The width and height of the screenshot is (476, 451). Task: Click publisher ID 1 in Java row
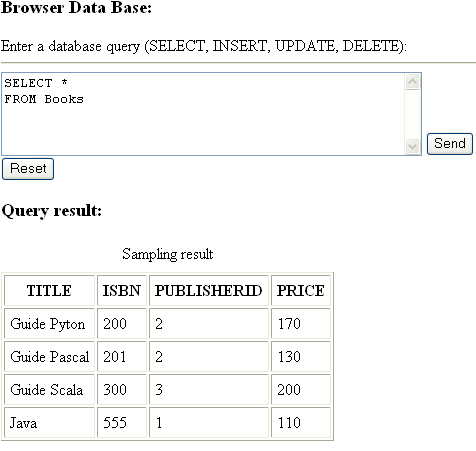click(209, 422)
